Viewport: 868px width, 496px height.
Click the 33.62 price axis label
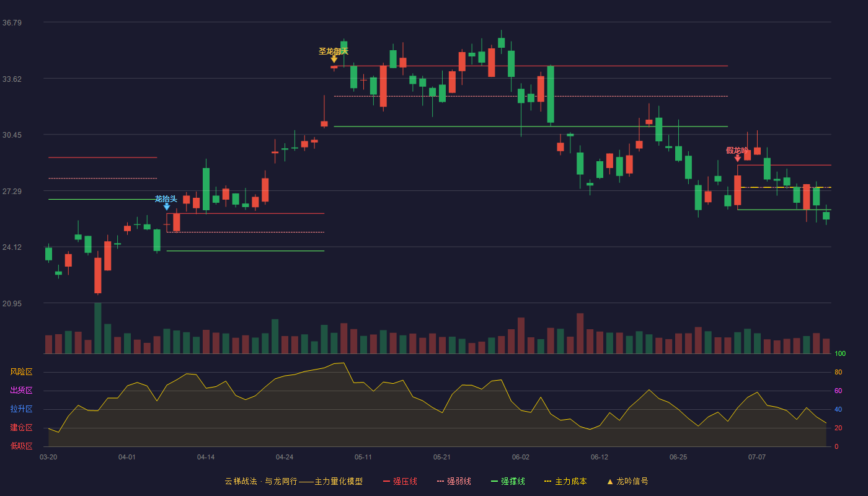coord(12,79)
